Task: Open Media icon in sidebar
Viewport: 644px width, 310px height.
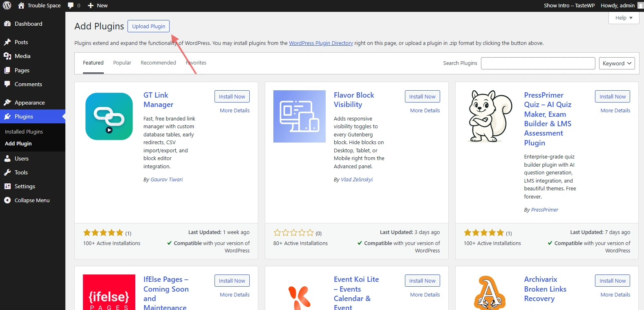Action: [x=7, y=56]
